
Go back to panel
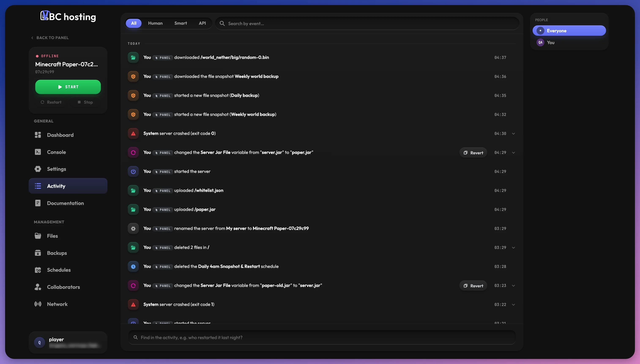point(50,38)
